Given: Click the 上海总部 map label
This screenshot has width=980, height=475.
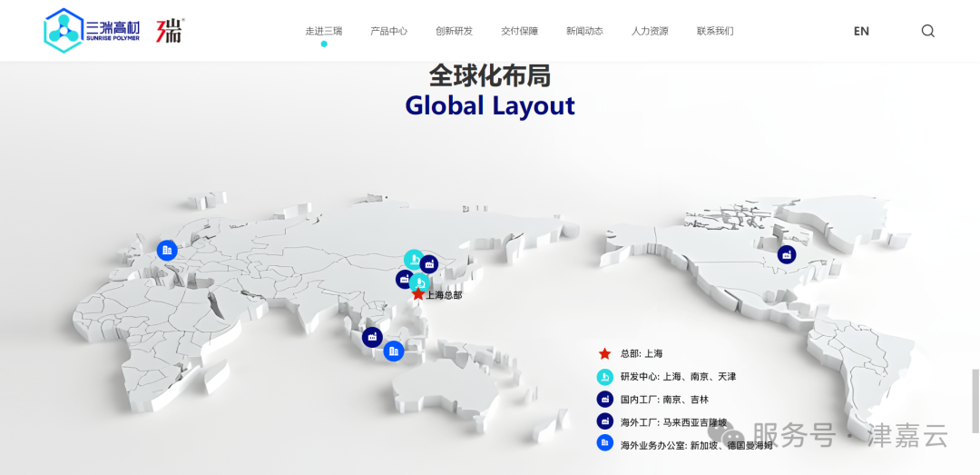Looking at the screenshot, I should coord(445,295).
